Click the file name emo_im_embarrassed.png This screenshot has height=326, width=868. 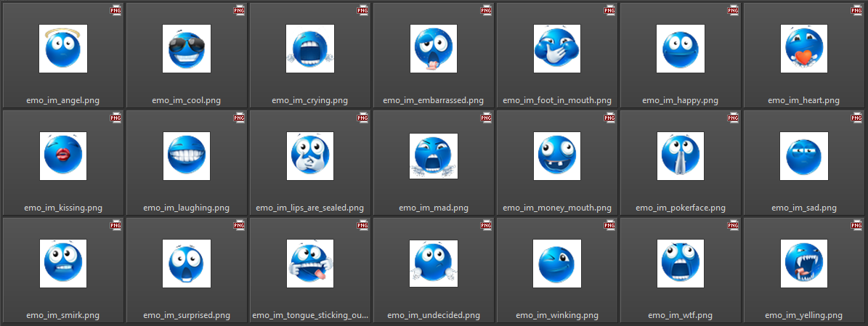(x=434, y=101)
